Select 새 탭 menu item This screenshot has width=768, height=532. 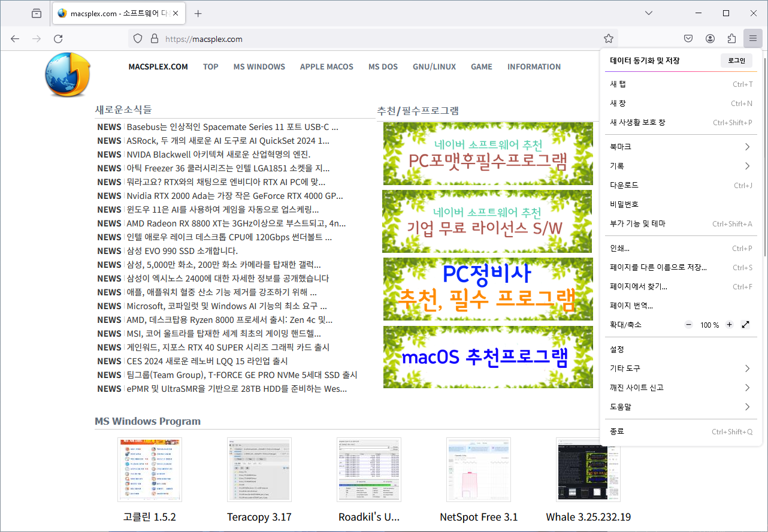pyautogui.click(x=682, y=84)
